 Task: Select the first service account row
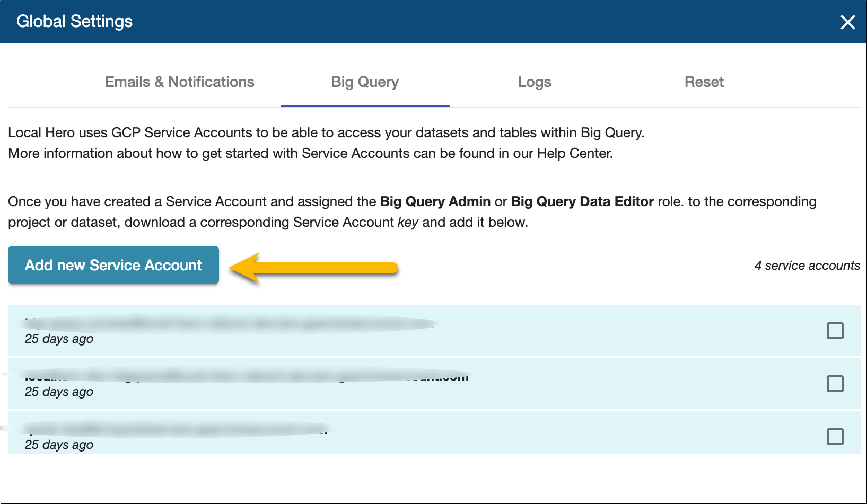click(x=371, y=331)
